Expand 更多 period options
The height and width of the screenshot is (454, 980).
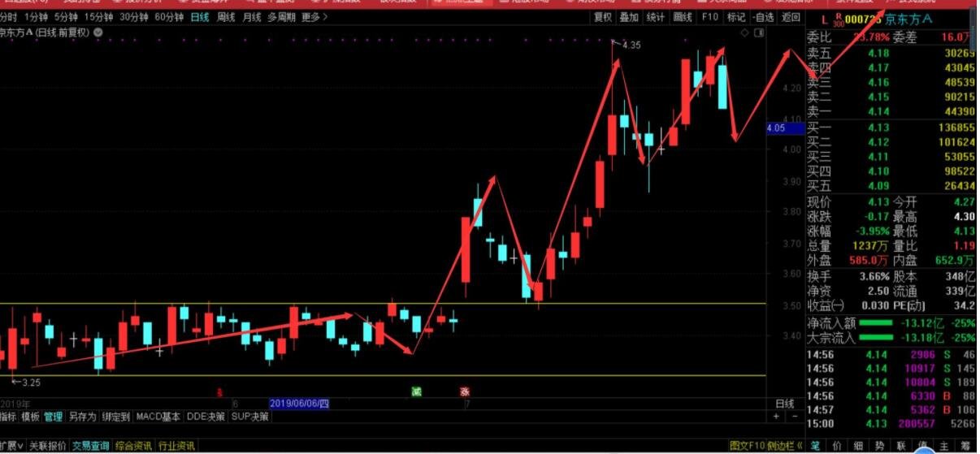314,17
